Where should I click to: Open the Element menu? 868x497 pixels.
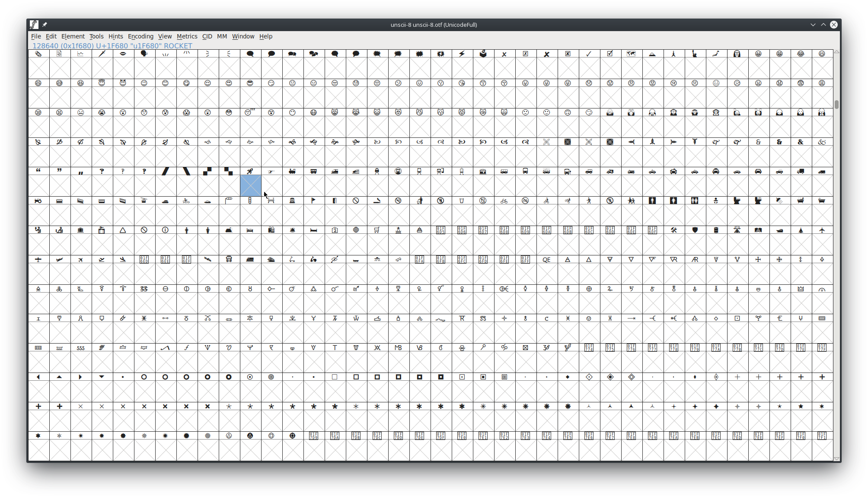click(73, 36)
